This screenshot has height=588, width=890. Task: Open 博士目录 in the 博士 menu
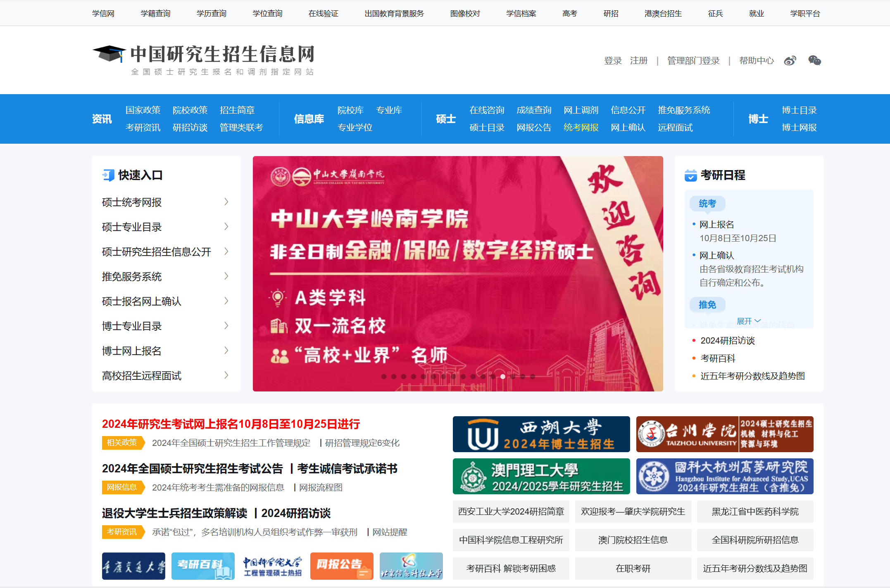click(x=799, y=110)
